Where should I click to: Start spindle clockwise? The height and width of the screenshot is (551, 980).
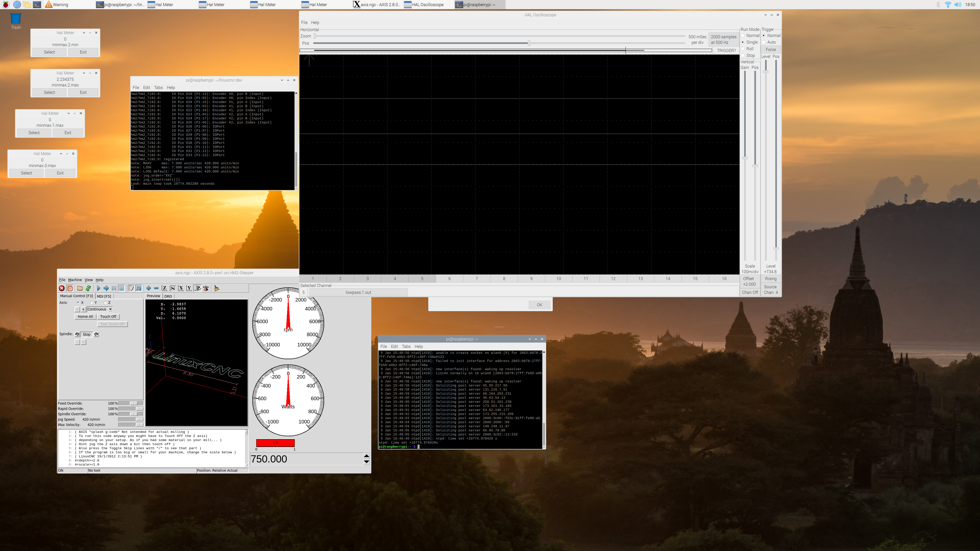(x=96, y=335)
